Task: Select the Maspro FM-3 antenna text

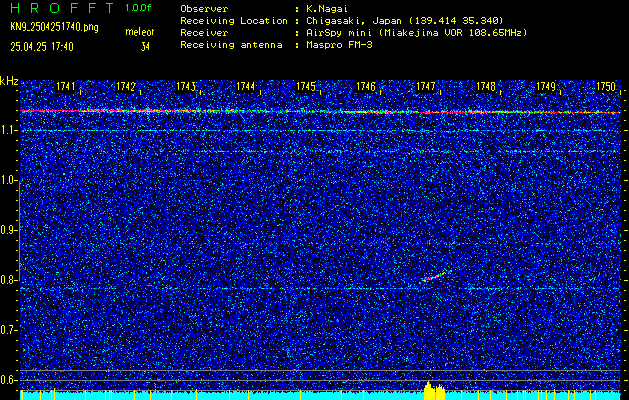Action: pyautogui.click(x=339, y=45)
